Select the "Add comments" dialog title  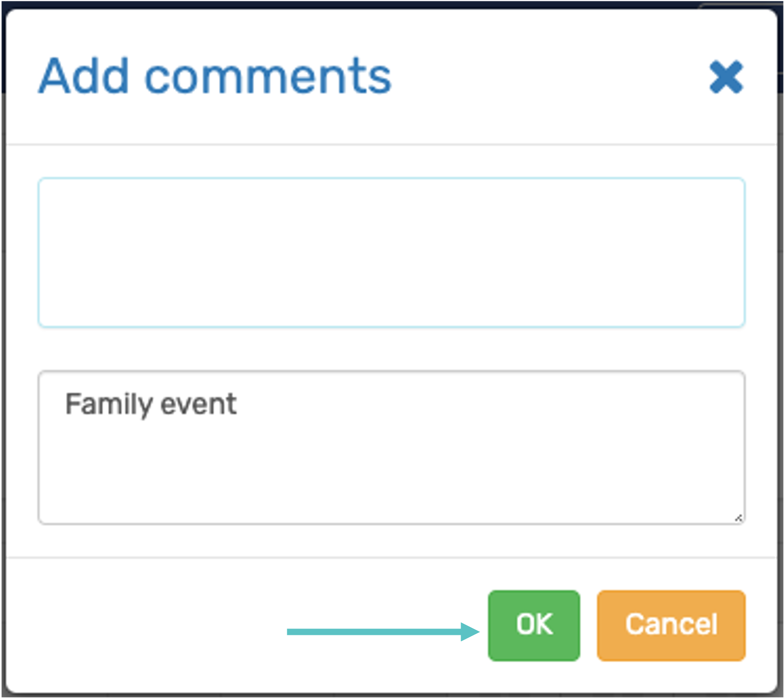[x=215, y=76]
